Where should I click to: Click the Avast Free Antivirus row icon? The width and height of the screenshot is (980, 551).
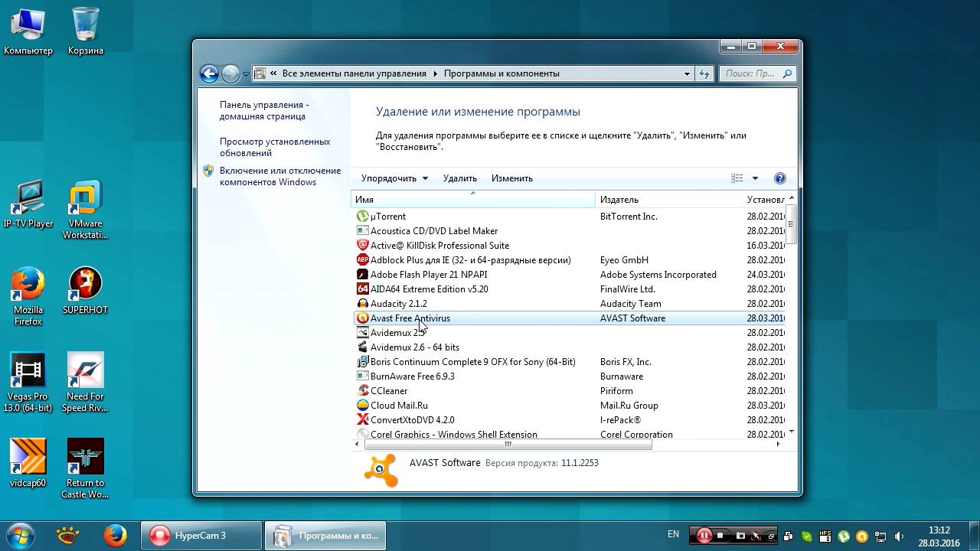pyautogui.click(x=363, y=318)
